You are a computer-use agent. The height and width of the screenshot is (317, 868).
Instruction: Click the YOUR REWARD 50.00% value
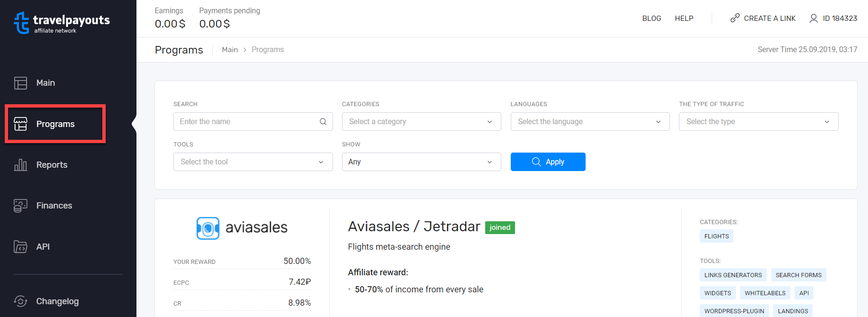pos(297,261)
